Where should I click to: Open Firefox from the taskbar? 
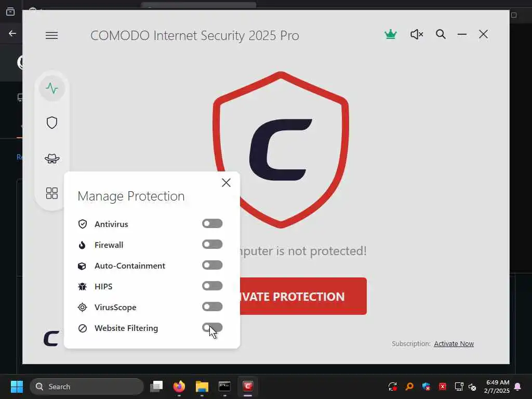pos(179,387)
